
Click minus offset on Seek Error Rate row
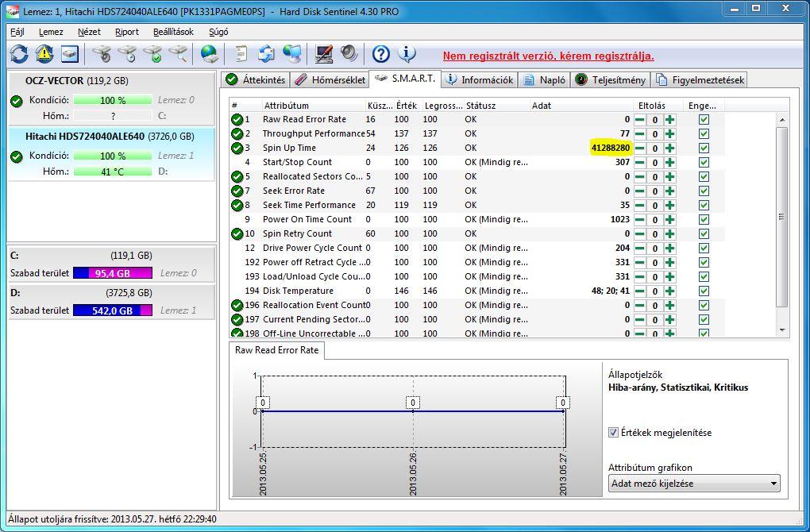point(639,191)
